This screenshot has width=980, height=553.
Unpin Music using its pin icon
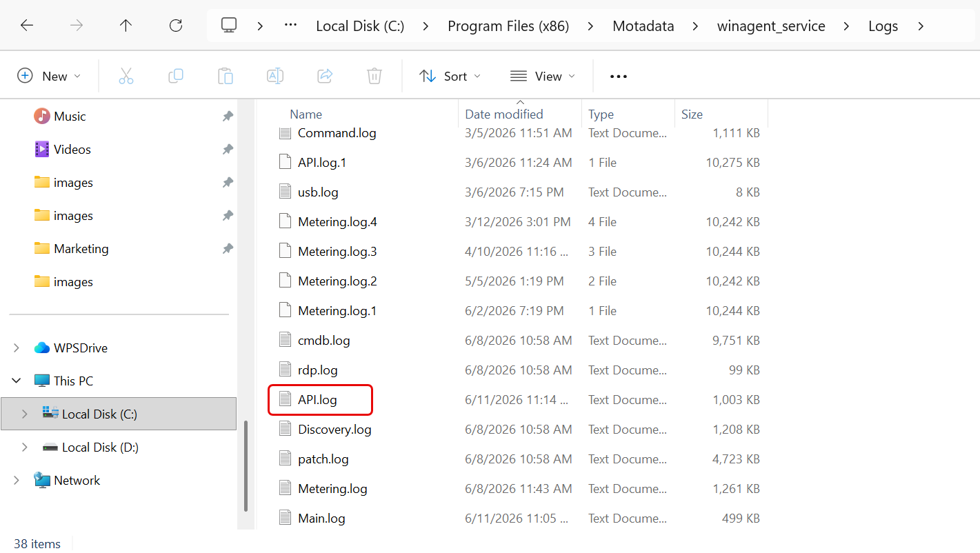[228, 117]
